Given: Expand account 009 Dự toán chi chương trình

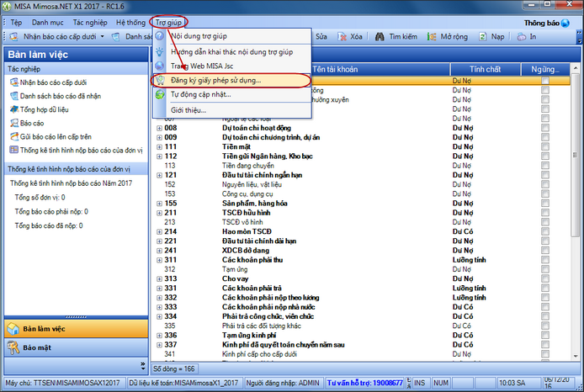Looking at the screenshot, I should [159, 137].
